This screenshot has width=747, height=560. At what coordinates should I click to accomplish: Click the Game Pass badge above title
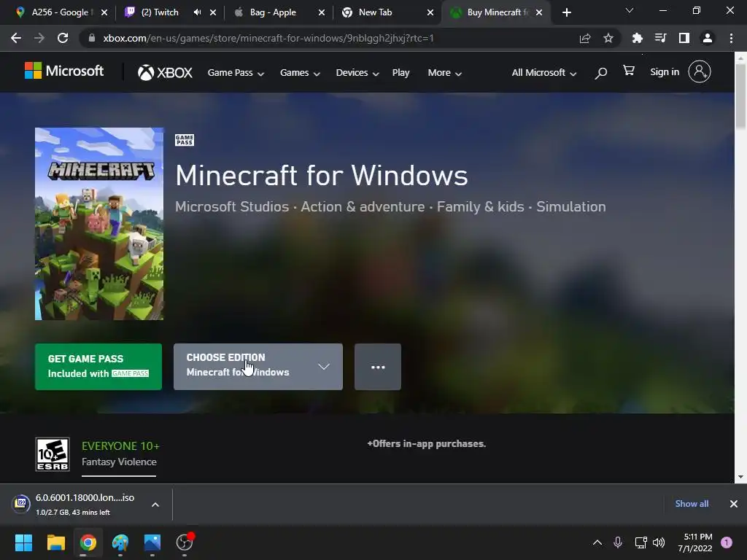click(x=185, y=140)
